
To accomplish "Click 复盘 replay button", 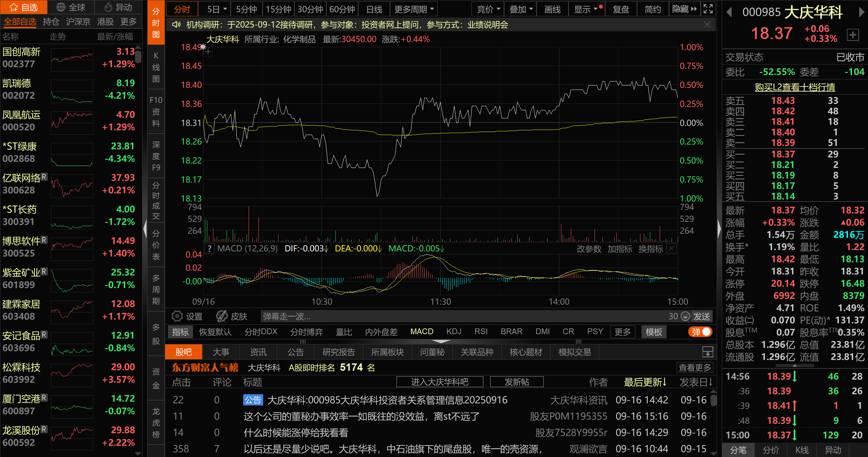I will tap(621, 9).
